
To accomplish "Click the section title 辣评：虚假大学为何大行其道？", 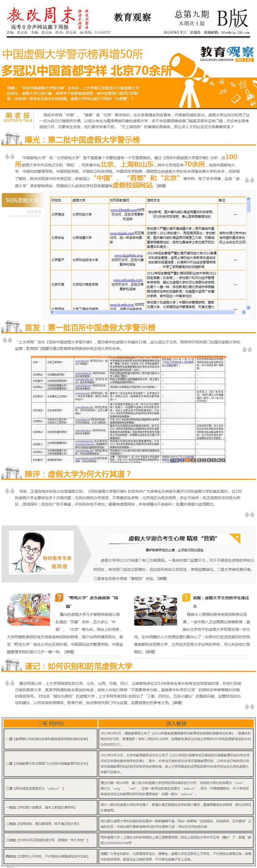I will click(78, 474).
